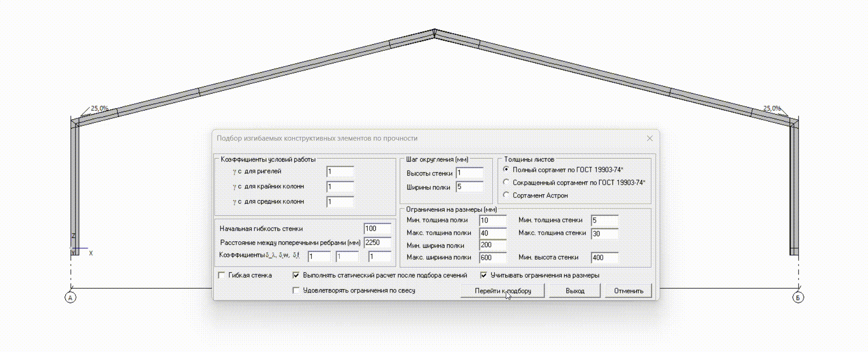Focus the γc 'для крайних колонн' field
The width and height of the screenshot is (868, 352).
pyautogui.click(x=340, y=187)
